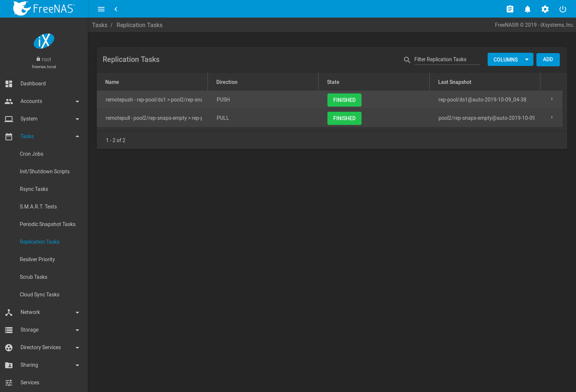Image resolution: width=576 pixels, height=392 pixels.
Task: Open alerts bell notification icon
Action: click(x=527, y=9)
